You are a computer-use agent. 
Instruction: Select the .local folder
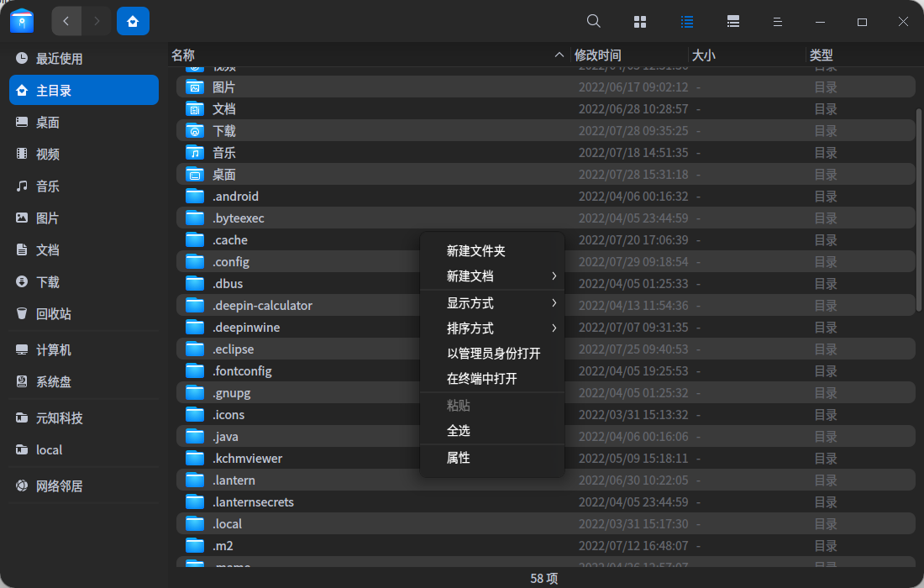point(546,523)
